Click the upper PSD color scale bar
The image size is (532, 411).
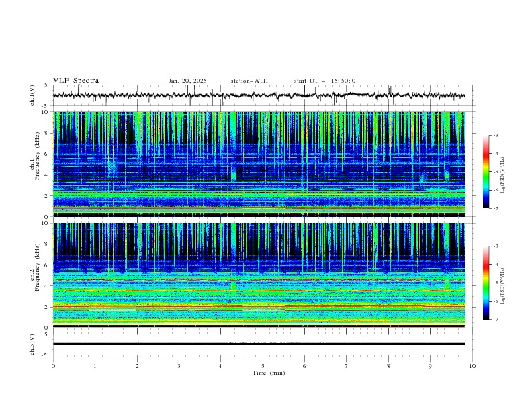pos(486,172)
